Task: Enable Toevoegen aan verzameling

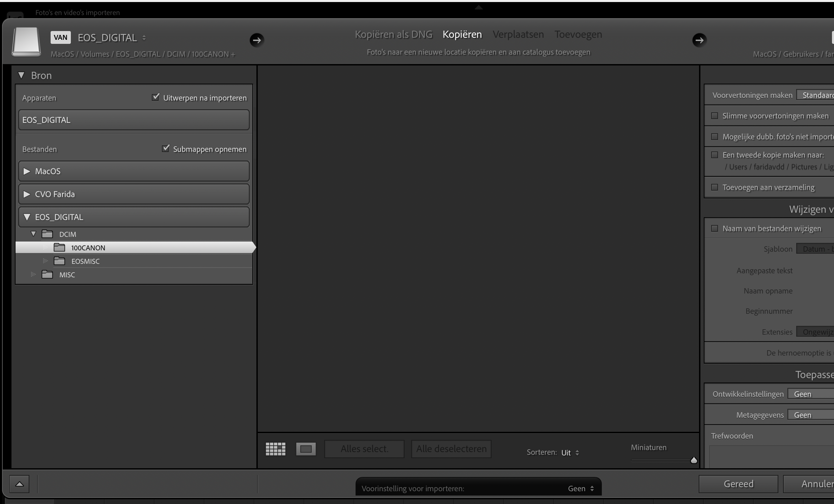Action: pyautogui.click(x=715, y=187)
